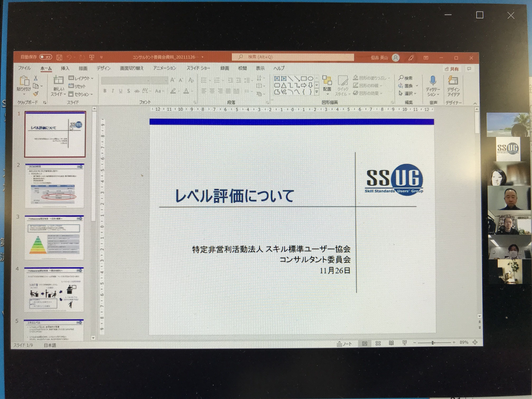Open the ribbon display options icon

[x=426, y=58]
